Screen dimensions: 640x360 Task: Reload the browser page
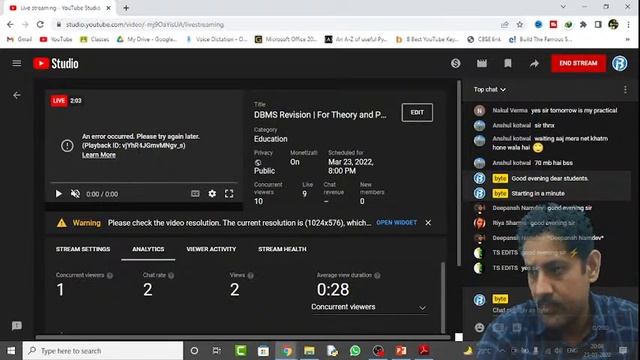pos(40,24)
